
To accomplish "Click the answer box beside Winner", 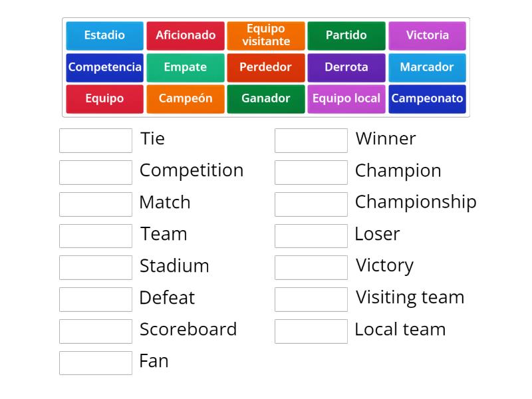I will pos(311,140).
